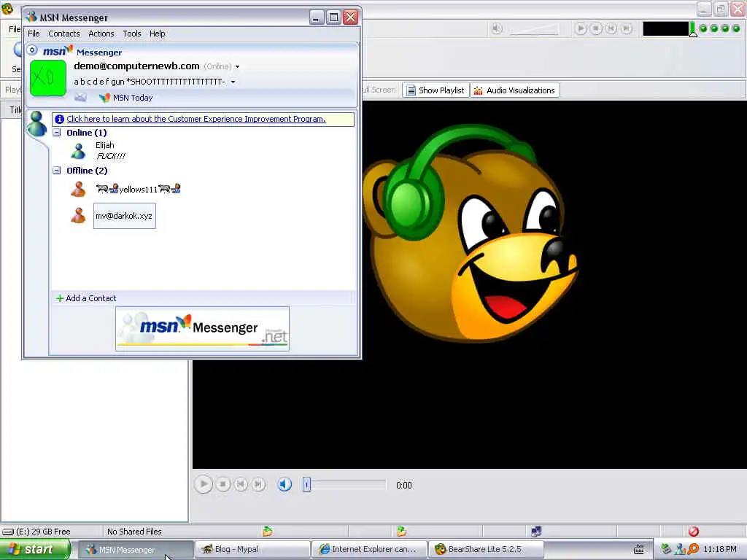747x560 pixels.
Task: Open the personal message dropdown arrow
Action: point(233,82)
